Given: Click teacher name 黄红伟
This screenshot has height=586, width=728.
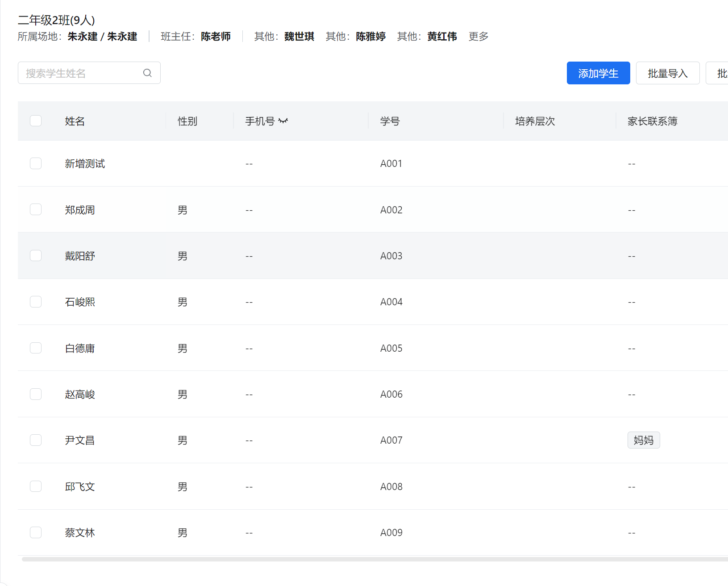Looking at the screenshot, I should pos(442,36).
